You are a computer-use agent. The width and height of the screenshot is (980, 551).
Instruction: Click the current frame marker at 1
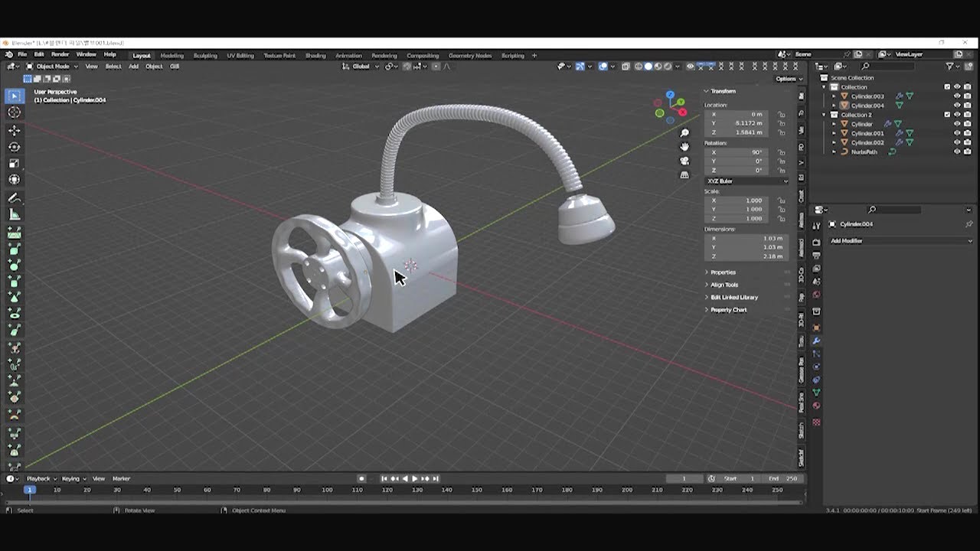click(29, 490)
